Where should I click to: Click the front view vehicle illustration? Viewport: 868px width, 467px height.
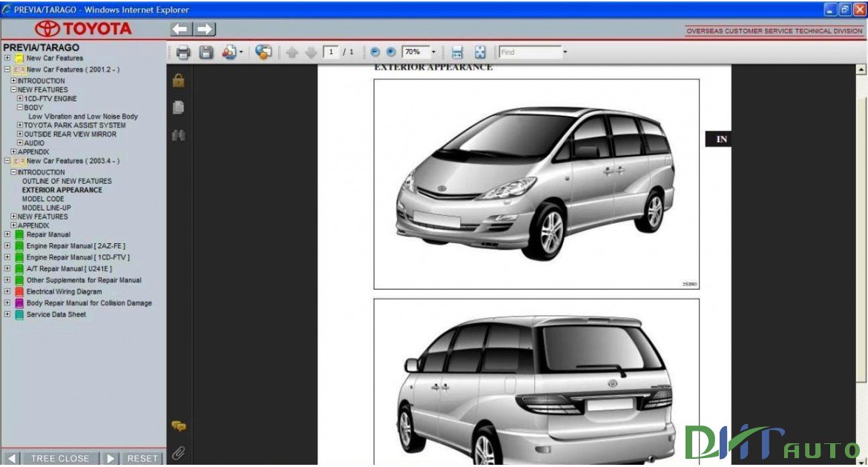point(536,184)
